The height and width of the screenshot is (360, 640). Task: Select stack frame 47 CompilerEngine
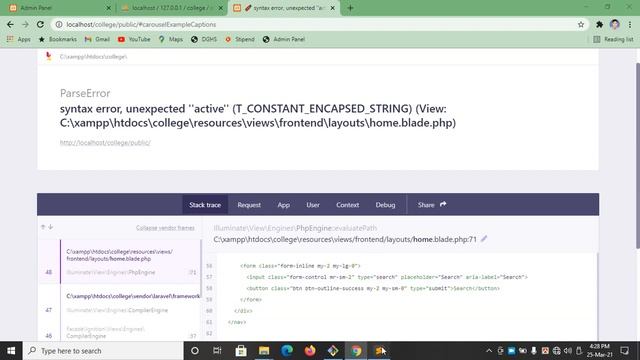click(x=119, y=303)
